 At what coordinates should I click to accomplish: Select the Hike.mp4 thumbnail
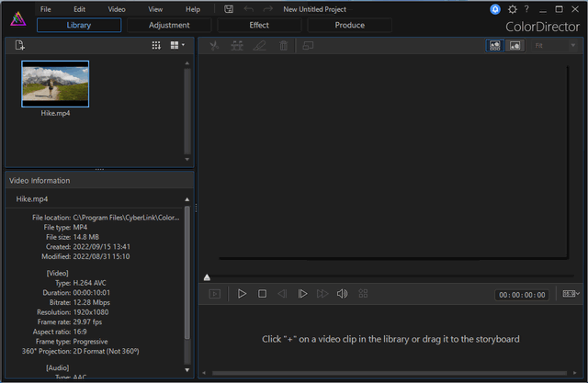coord(55,84)
